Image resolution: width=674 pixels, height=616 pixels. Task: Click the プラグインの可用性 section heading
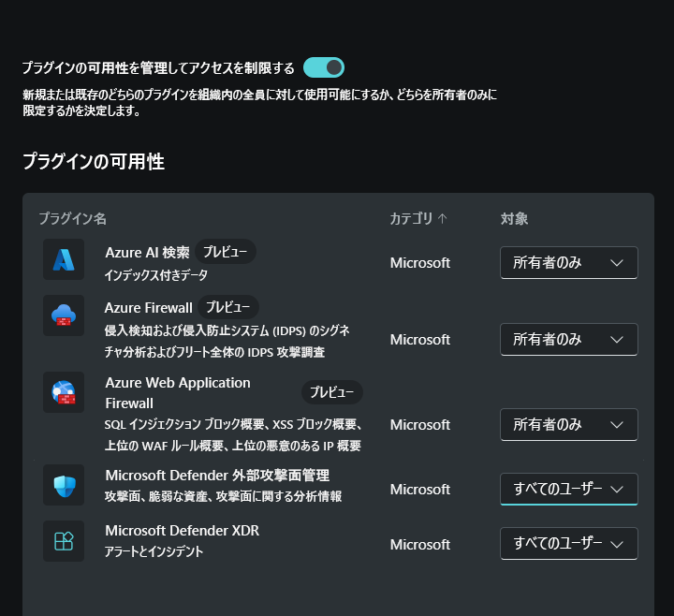point(94,162)
